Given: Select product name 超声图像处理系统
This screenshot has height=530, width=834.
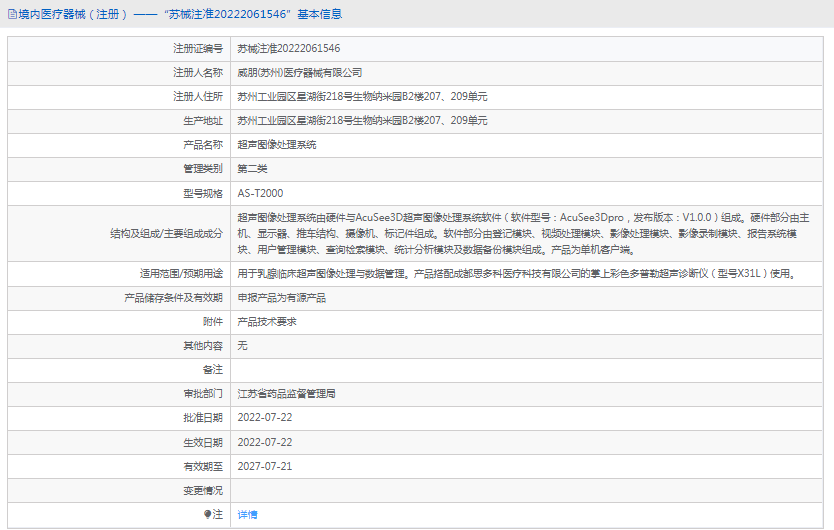Looking at the screenshot, I should pos(277,145).
